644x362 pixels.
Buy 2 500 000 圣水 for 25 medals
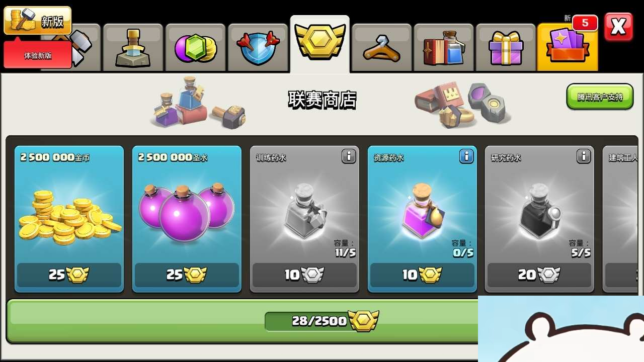187,275
